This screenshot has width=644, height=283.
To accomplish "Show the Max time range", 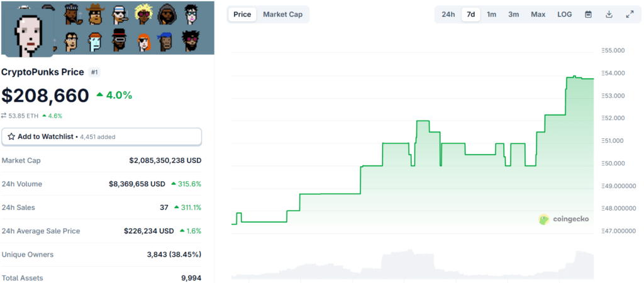I will coord(538,14).
